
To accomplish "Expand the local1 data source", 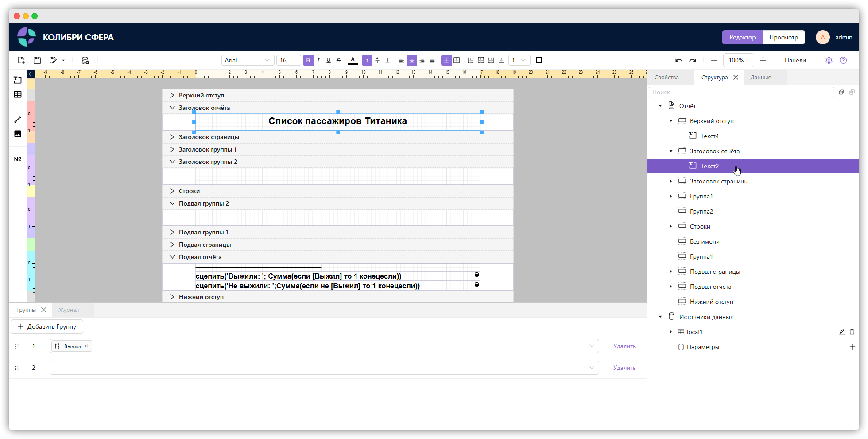I will (671, 332).
